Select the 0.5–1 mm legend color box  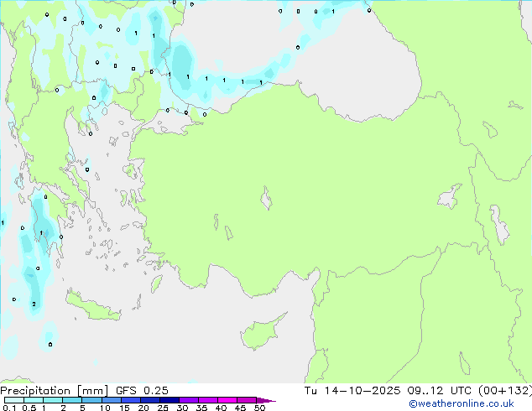[34, 400]
